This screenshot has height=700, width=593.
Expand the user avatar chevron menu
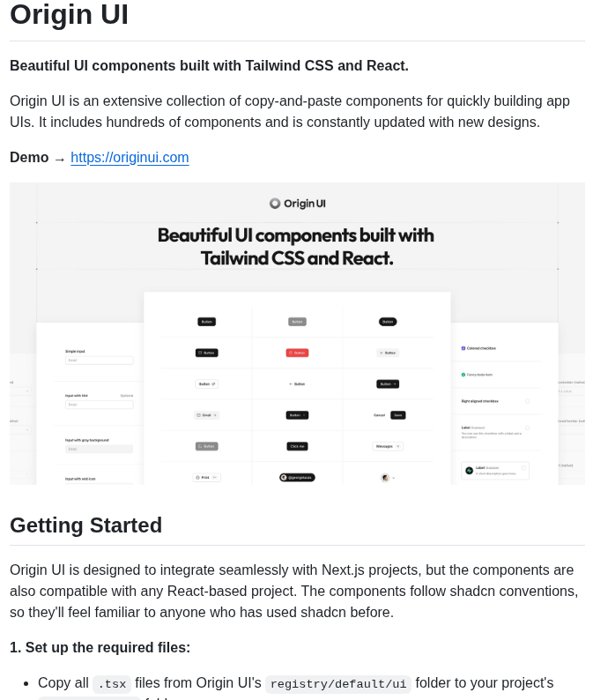388,478
